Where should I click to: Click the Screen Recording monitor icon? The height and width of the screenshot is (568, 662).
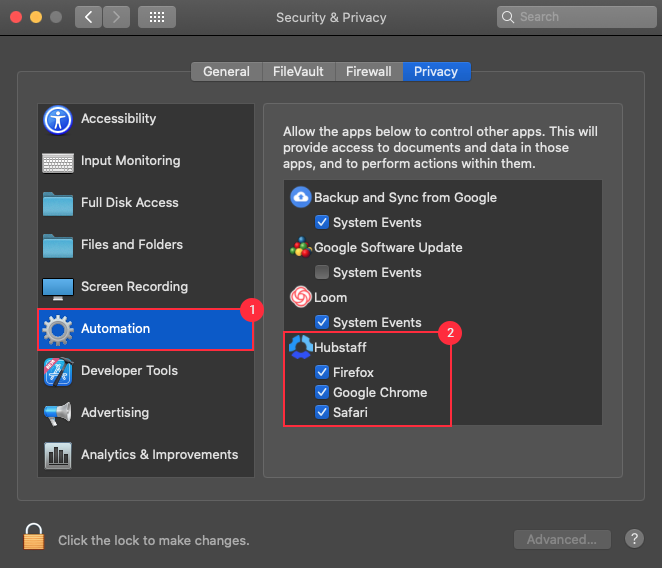click(x=58, y=289)
